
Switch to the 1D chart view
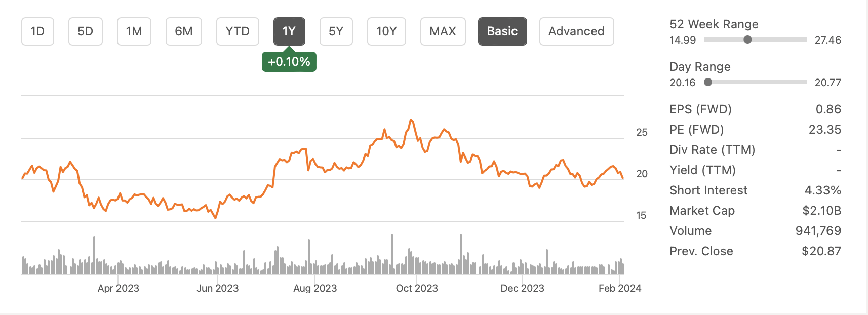click(x=37, y=31)
